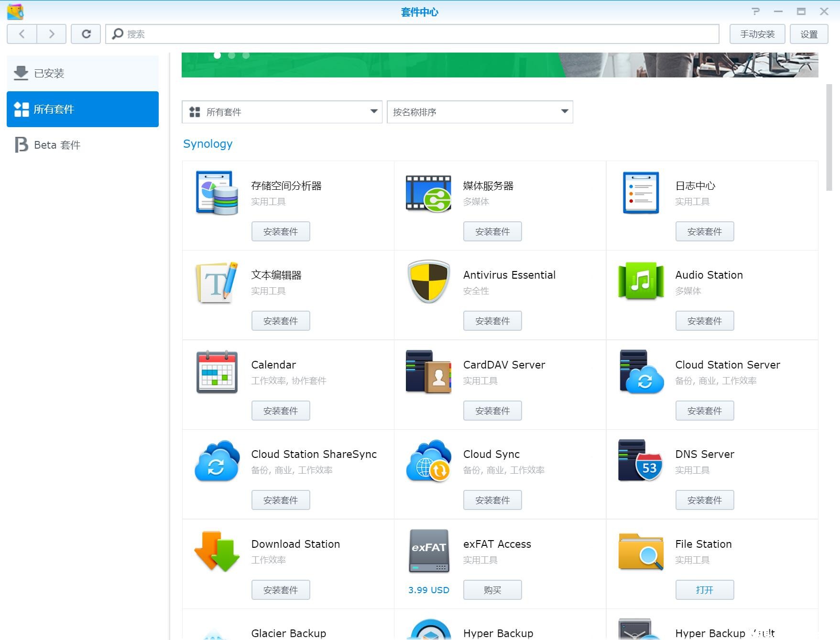Screen dimensions: 840x640
Task: Open help with the question mark icon
Action: (755, 11)
